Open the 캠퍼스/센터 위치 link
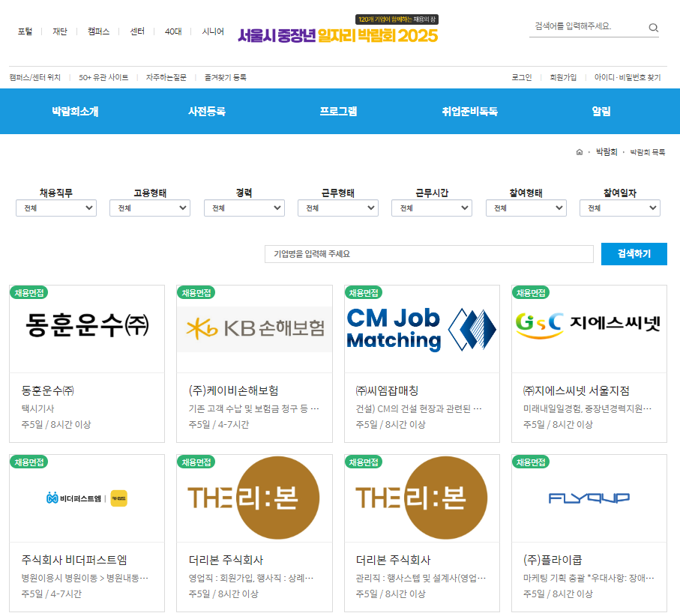This screenshot has width=680, height=616. (x=35, y=78)
